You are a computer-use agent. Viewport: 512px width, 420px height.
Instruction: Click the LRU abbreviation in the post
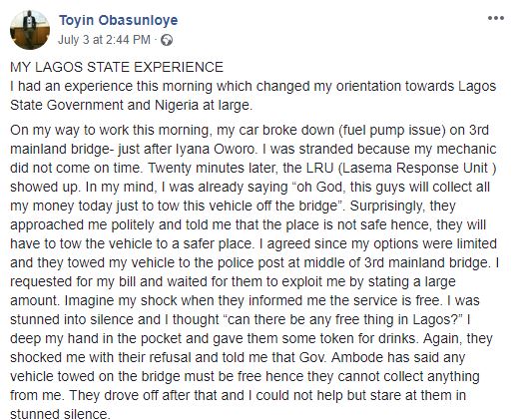(318, 168)
